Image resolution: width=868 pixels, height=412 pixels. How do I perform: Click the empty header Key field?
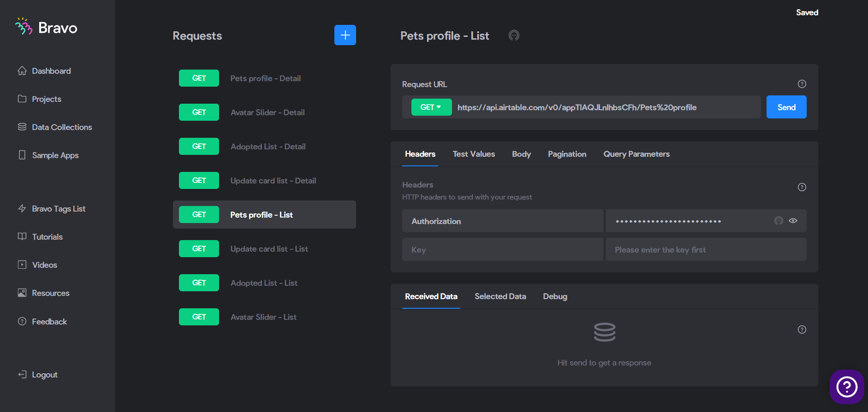click(x=502, y=249)
